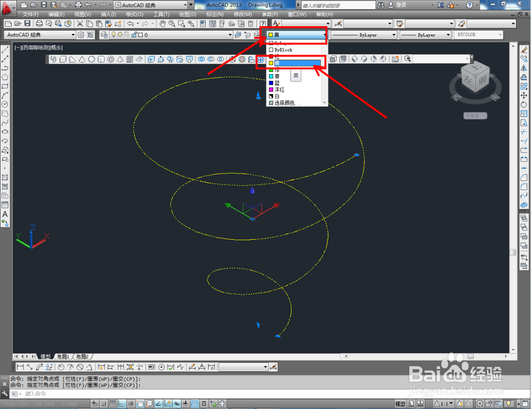Select the Multiline Text A tool
The image size is (532, 409).
click(5, 214)
